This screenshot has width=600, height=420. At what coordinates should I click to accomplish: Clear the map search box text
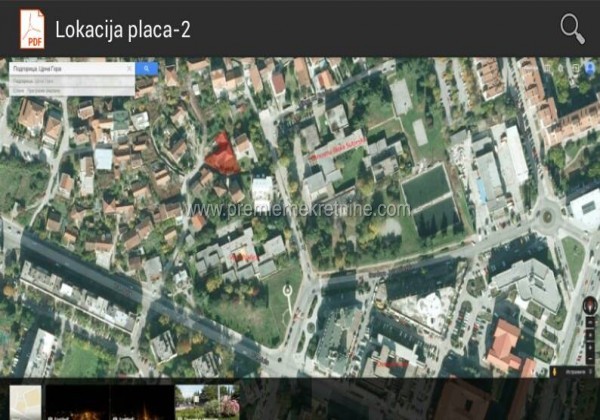point(128,69)
